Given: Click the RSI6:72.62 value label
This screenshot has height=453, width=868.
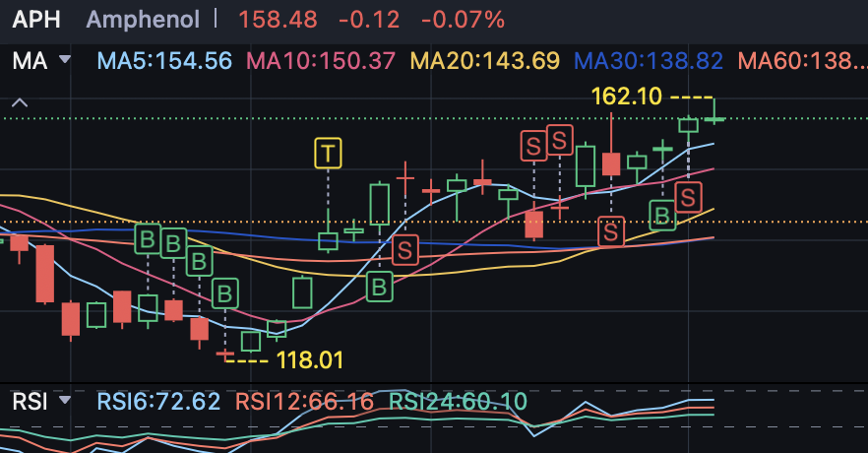Looking at the screenshot, I should click(158, 402).
